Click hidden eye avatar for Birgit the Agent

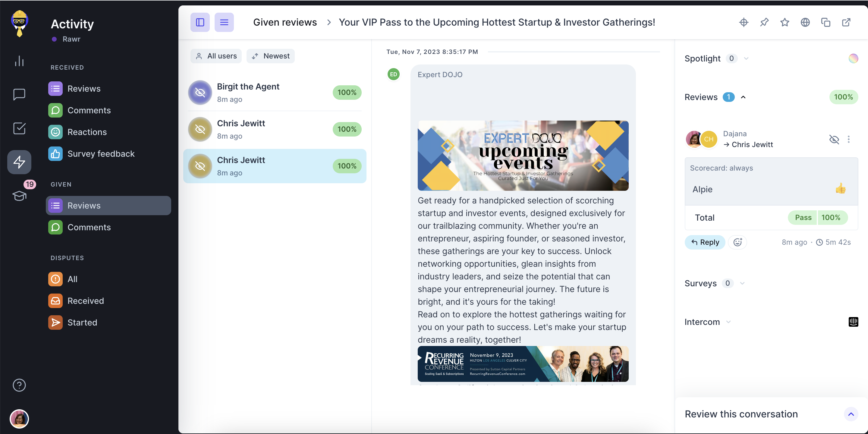[x=200, y=93]
